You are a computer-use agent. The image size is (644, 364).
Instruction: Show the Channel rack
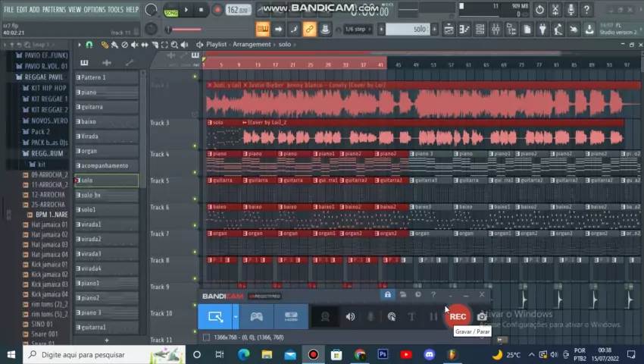pyautogui.click(x=480, y=29)
